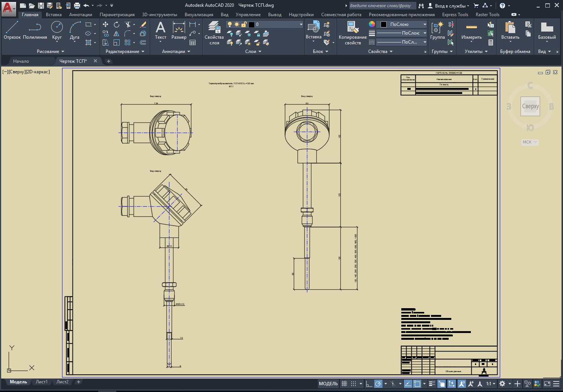Open the Лист1 layout tab

click(41, 382)
